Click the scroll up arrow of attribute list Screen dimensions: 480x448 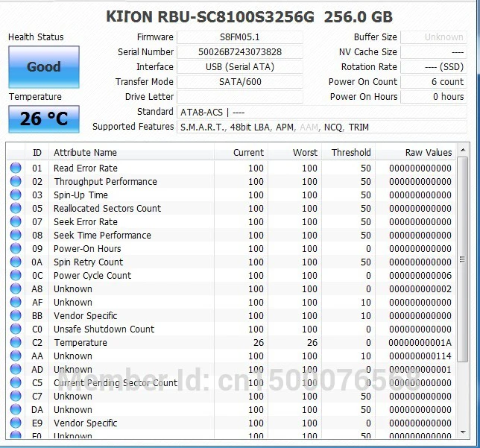tap(463, 150)
